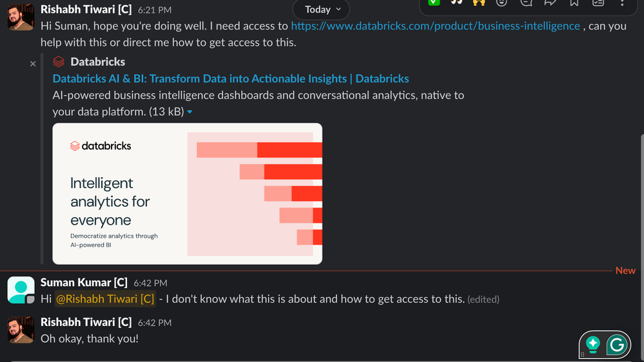Open the Today date dropdown
The width and height of the screenshot is (644, 362).
(322, 10)
